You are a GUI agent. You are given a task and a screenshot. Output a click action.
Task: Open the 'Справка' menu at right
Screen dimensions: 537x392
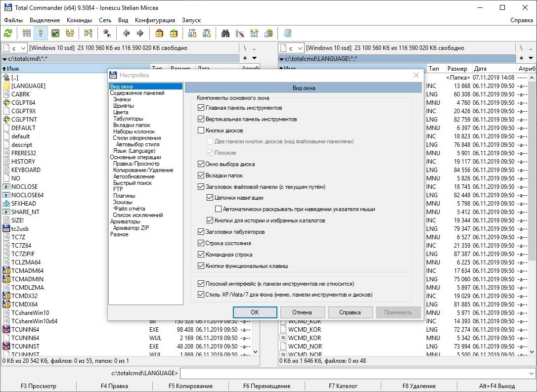tap(521, 20)
